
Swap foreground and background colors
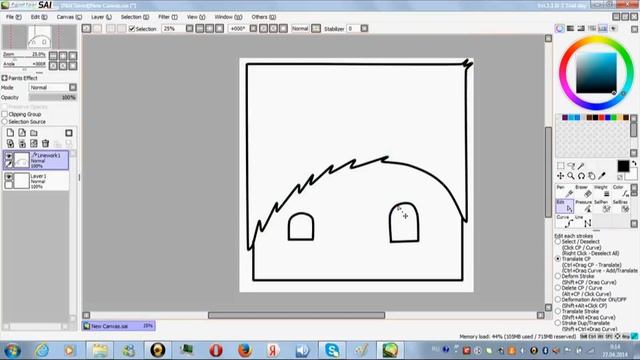click(634, 163)
